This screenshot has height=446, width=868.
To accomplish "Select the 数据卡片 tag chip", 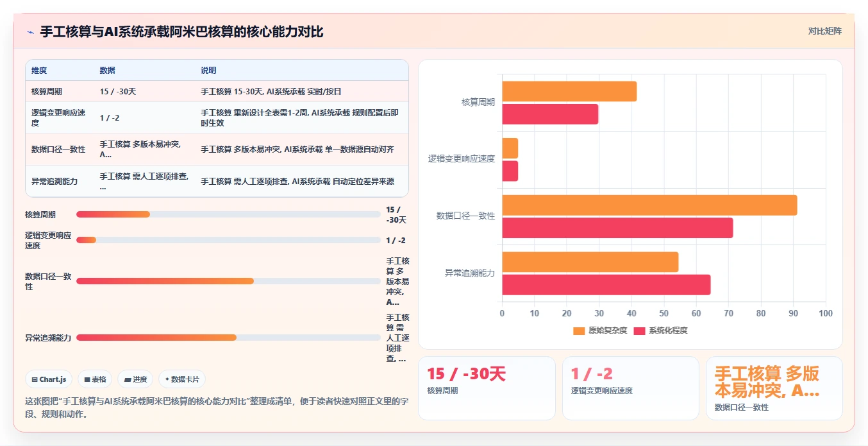I will click(x=182, y=379).
